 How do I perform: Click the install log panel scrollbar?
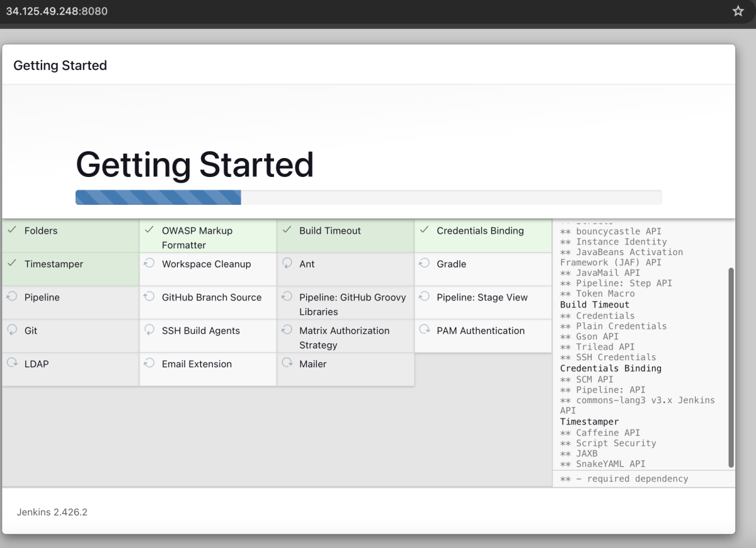731,367
